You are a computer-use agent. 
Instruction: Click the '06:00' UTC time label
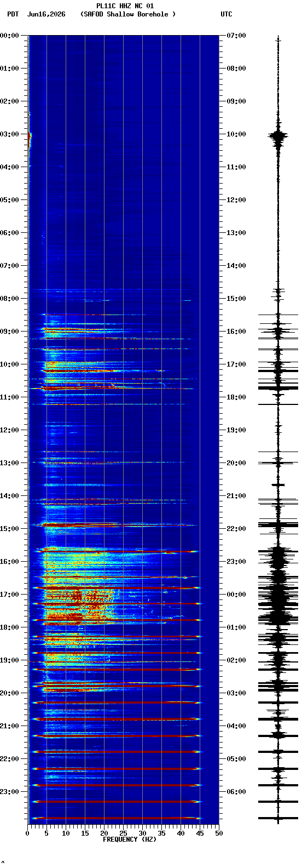click(x=236, y=792)
